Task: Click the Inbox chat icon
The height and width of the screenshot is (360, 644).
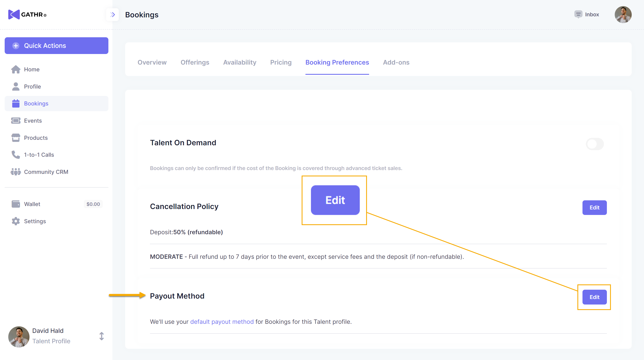Action: (x=578, y=14)
